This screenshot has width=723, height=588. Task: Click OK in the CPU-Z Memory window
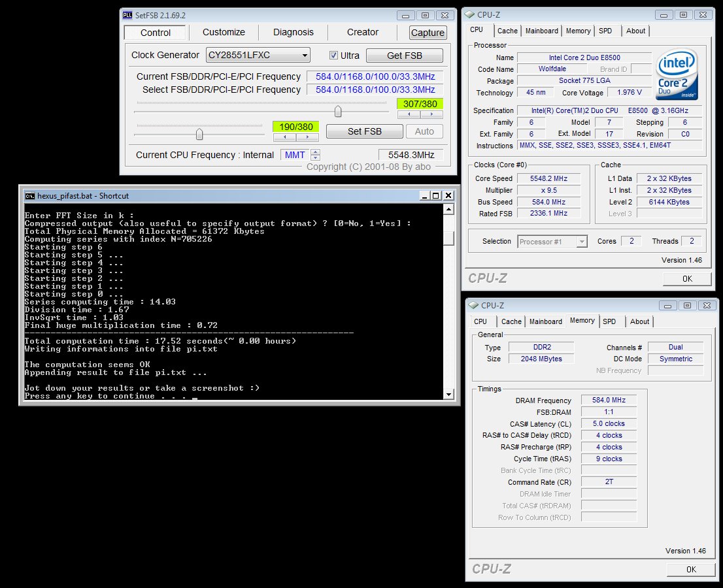click(691, 570)
